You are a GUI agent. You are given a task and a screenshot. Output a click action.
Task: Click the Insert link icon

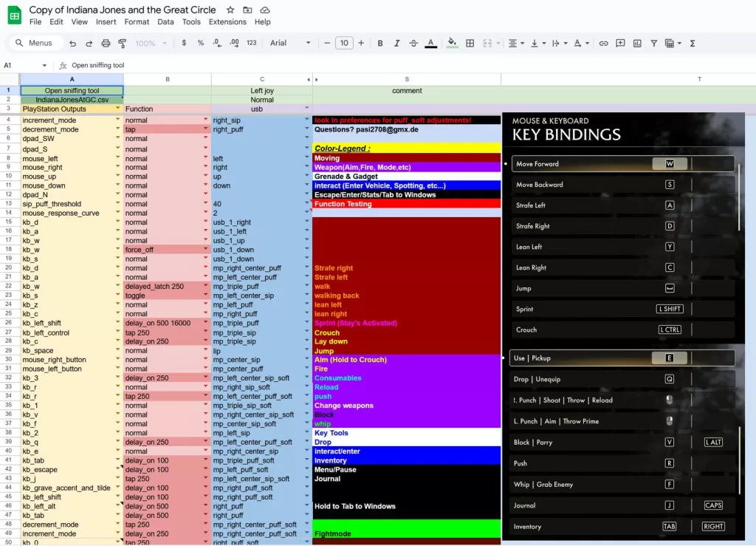(605, 43)
